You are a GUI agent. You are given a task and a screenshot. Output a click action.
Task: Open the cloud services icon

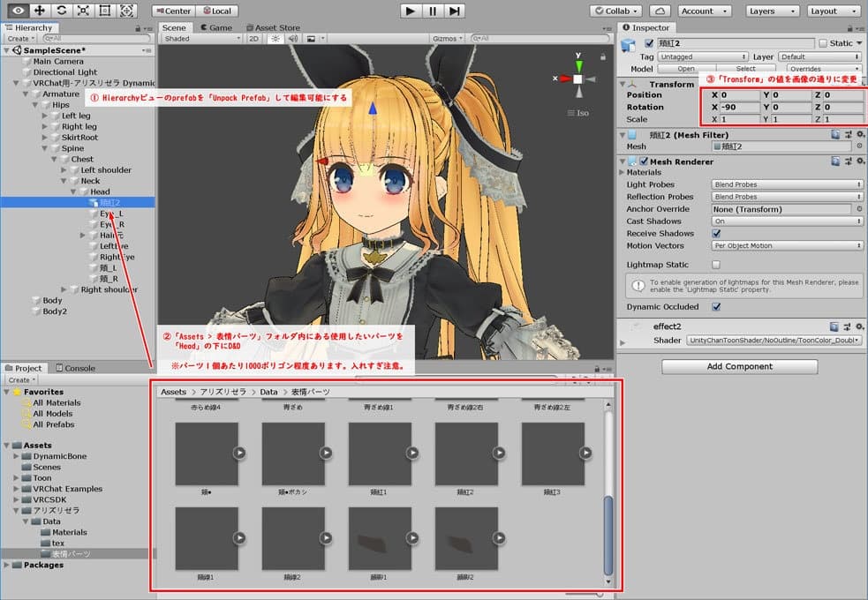tap(660, 11)
